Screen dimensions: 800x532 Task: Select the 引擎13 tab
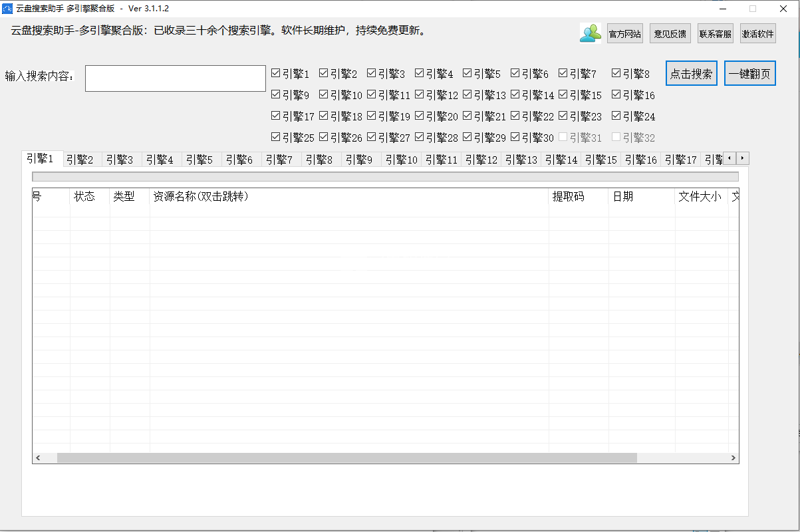pos(521,160)
